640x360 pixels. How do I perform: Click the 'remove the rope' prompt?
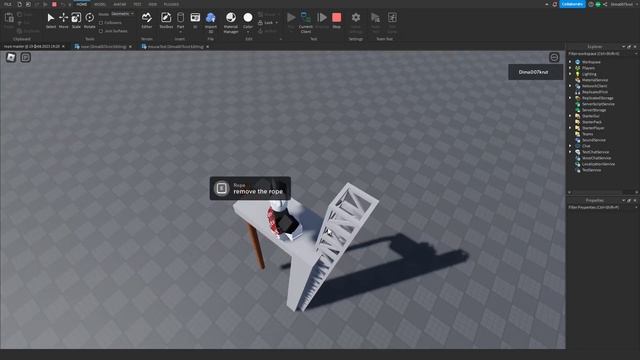(250, 188)
